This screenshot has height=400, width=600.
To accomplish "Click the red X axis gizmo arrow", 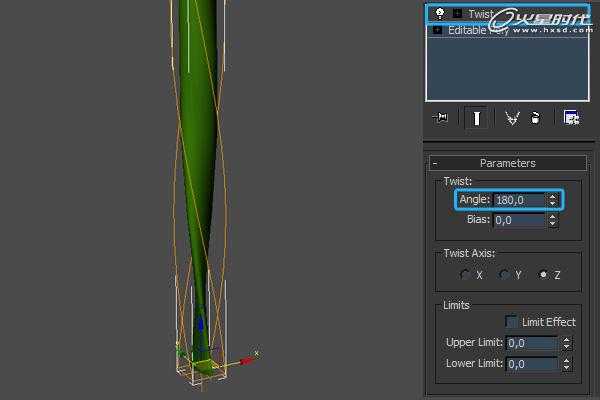I will click(x=247, y=360).
